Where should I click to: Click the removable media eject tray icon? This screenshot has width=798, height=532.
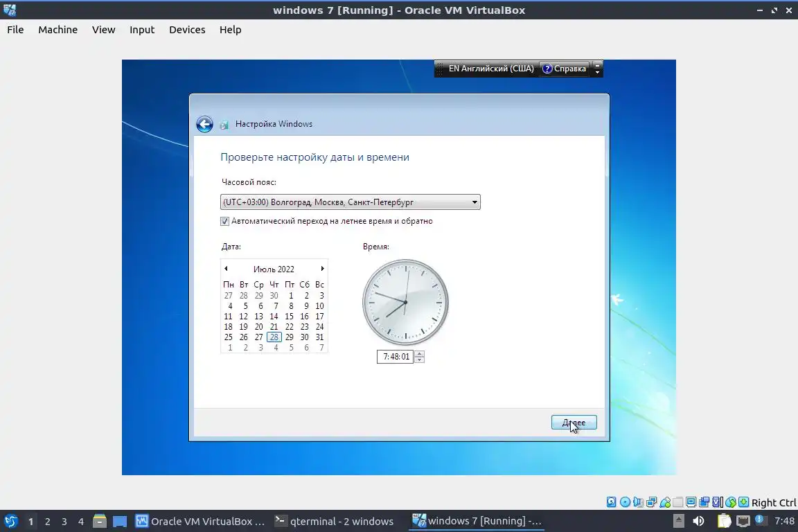tap(678, 521)
